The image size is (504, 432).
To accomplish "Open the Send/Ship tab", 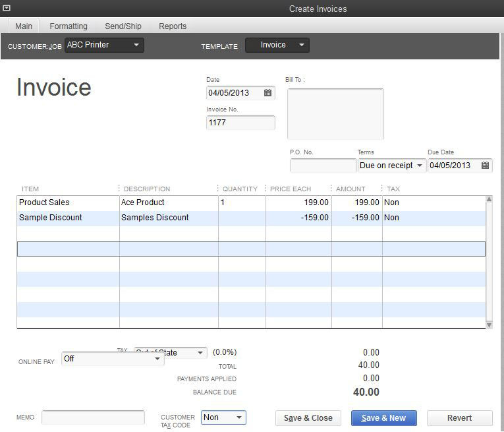I will coord(123,26).
